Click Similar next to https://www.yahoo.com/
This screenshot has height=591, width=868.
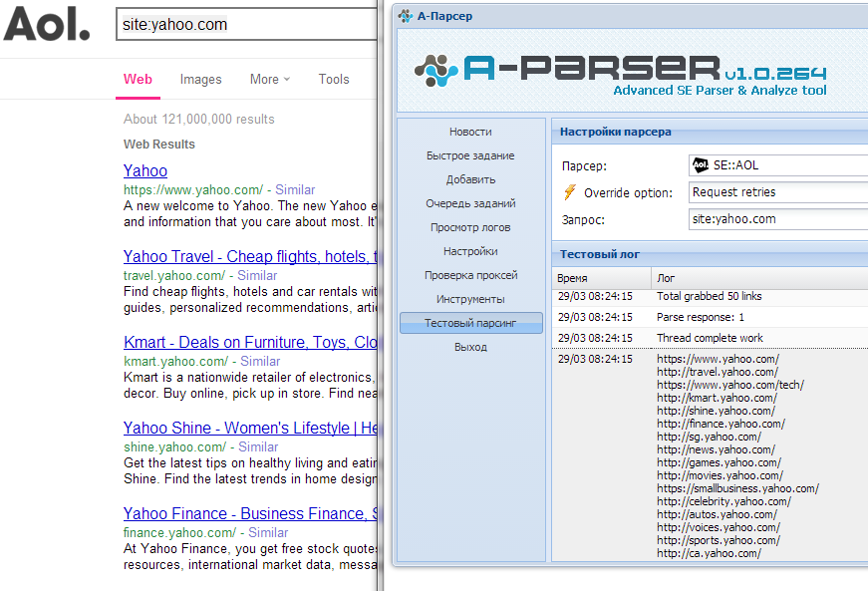click(x=295, y=189)
